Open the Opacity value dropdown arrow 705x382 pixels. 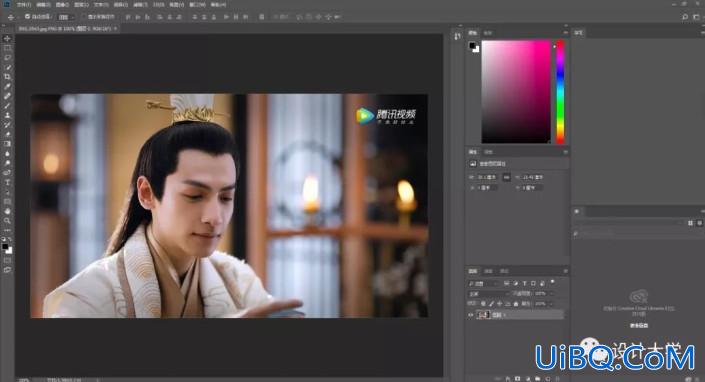tap(551, 293)
